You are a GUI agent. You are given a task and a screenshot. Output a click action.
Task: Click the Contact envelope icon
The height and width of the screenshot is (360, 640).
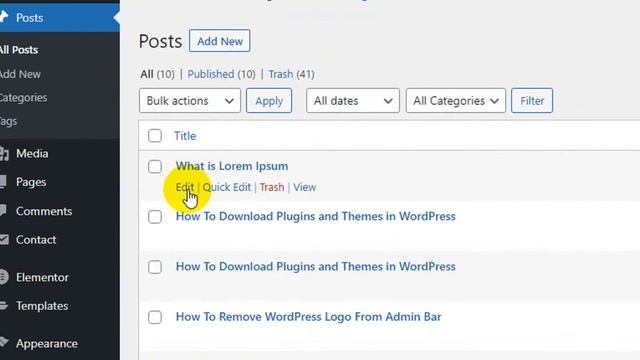click(4, 239)
